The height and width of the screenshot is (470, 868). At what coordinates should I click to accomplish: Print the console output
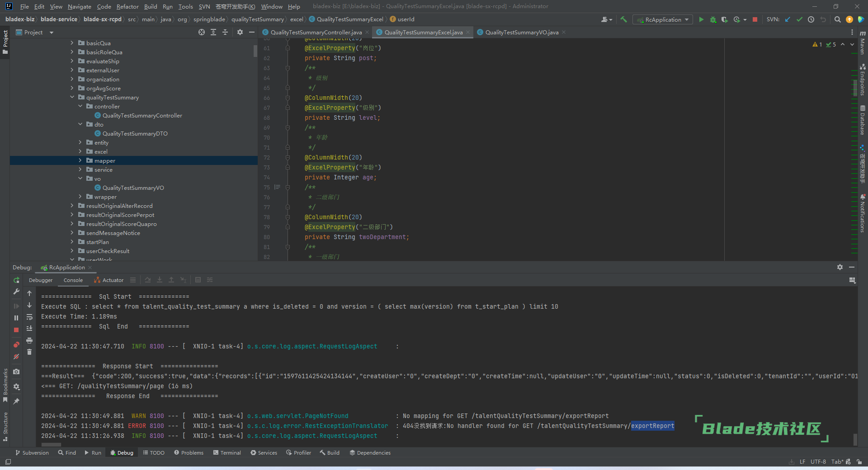29,340
